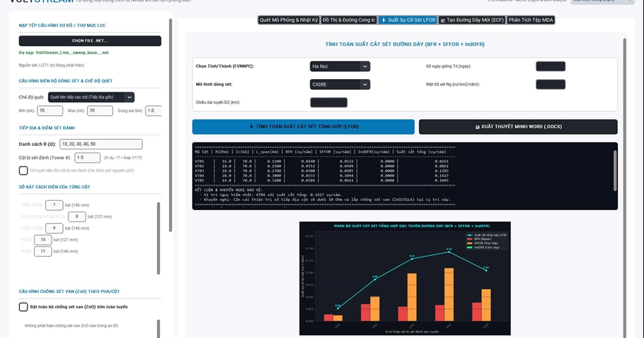Toggle 'Chỉ quét tiếp địa cột bị sét đánh' checkbox
Screen dimensions: 644x338
pyautogui.click(x=23, y=170)
